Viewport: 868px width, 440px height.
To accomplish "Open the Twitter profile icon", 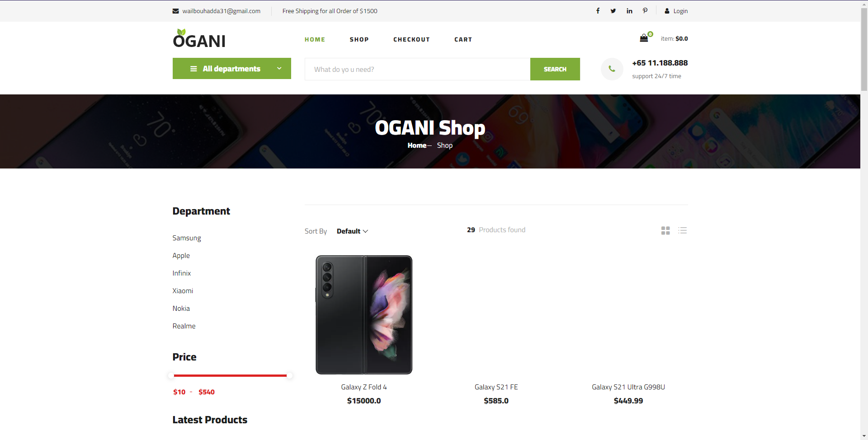I will 613,10.
